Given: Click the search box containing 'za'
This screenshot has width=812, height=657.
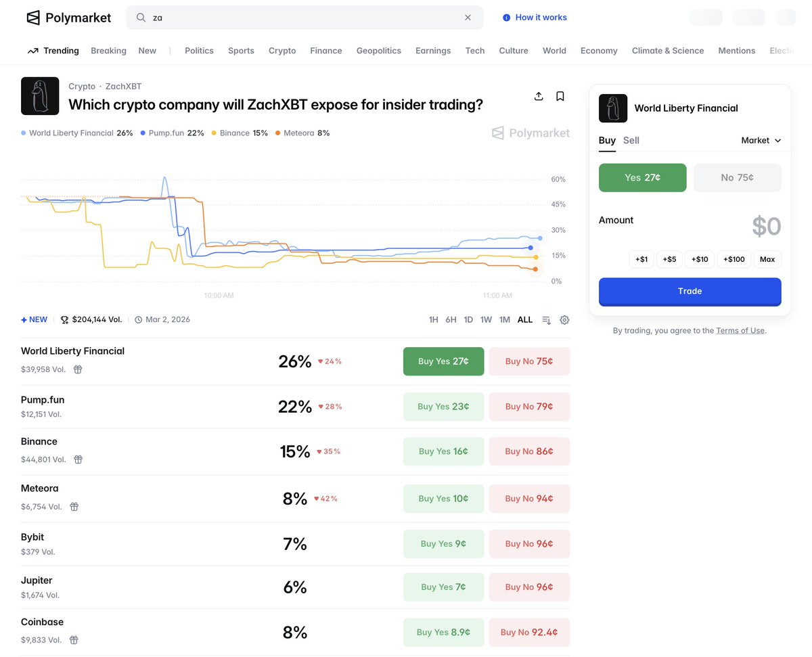Looking at the screenshot, I should [304, 18].
